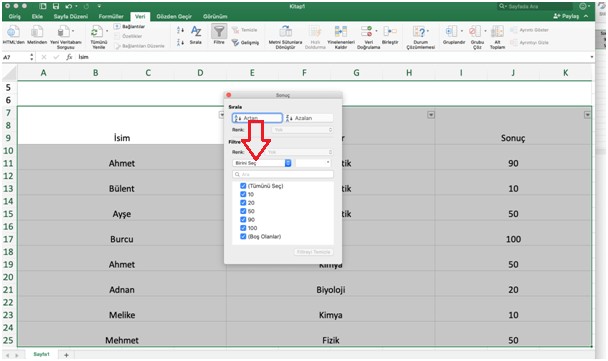Click the fx insert function icon
Viewport: 608px width, 361px height.
[x=69, y=57]
